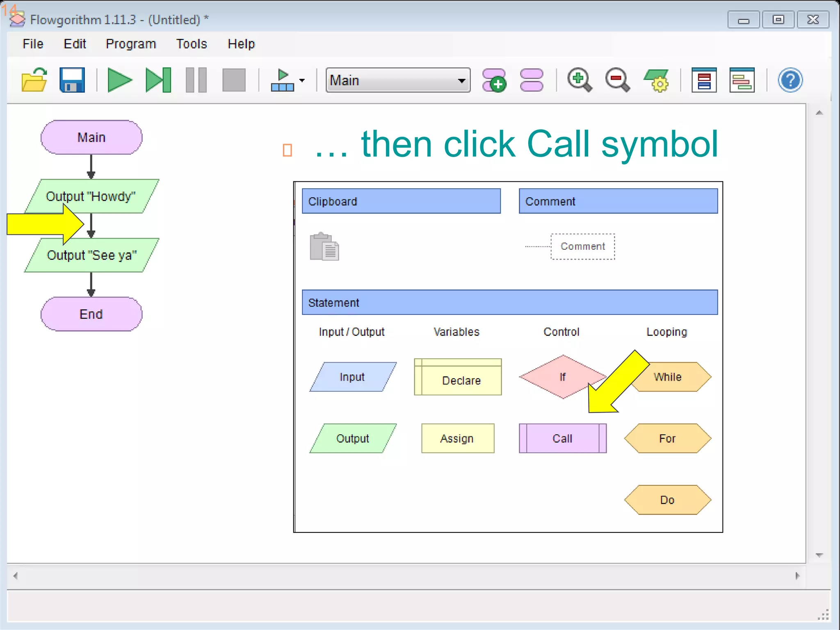The height and width of the screenshot is (630, 840).
Task: Choose the While loop shape
Action: (x=673, y=377)
